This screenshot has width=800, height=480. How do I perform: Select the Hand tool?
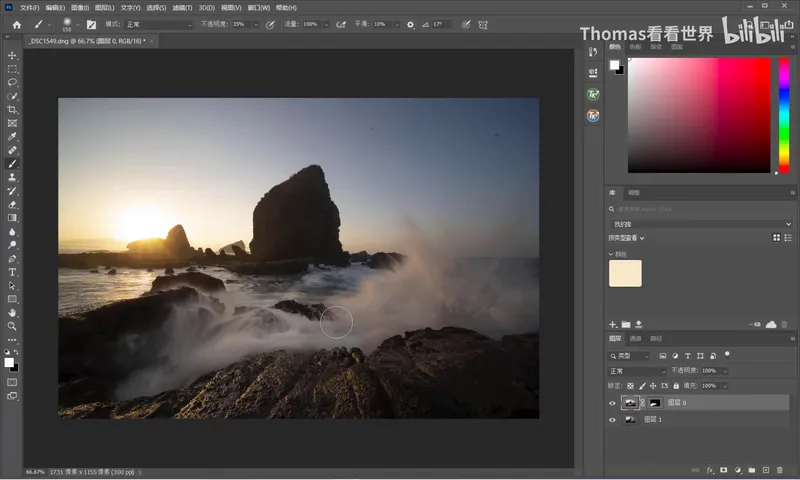[12, 313]
